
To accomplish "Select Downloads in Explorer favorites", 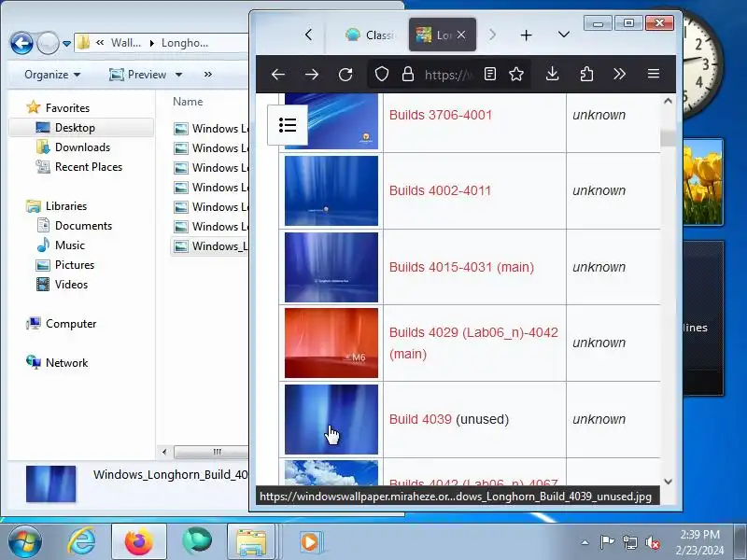I will (x=82, y=147).
